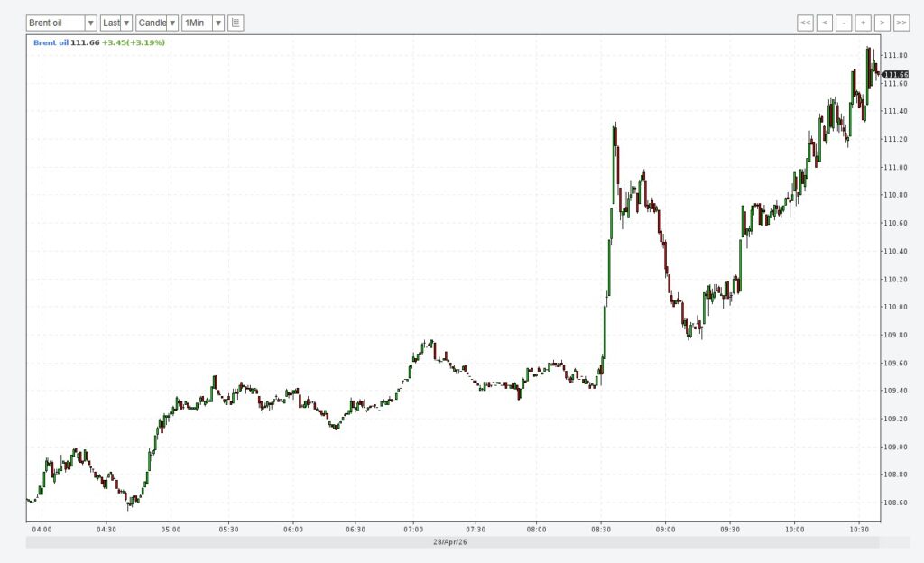Click the 08:30 time axis label

coord(601,530)
